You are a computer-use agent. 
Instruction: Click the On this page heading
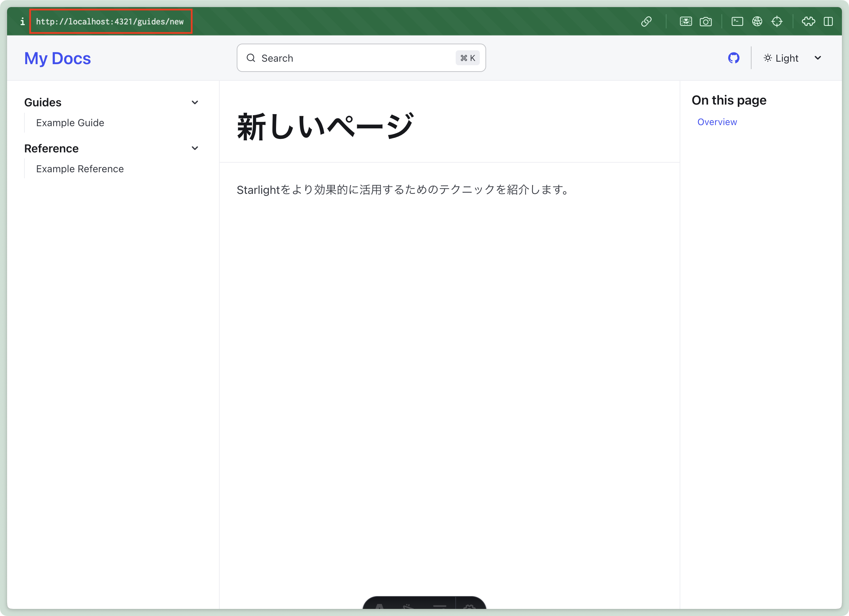click(729, 100)
